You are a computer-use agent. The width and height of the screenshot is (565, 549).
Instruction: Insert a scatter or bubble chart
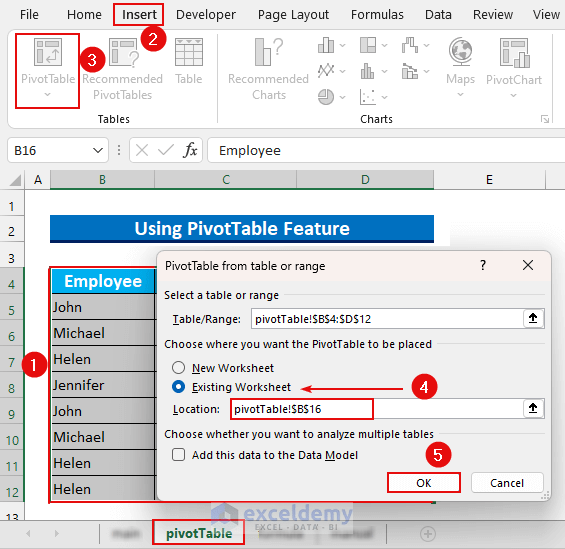[368, 97]
